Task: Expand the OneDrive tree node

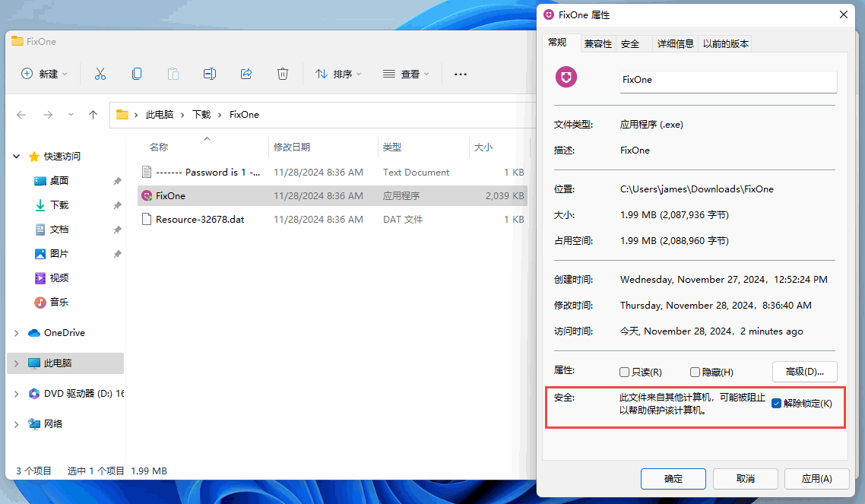Action: click(17, 333)
